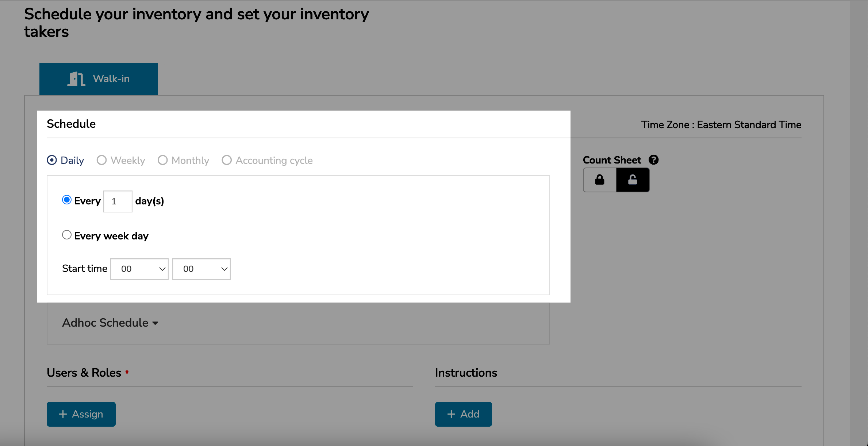Click the Walk-in door icon
The image size is (868, 446).
(x=76, y=78)
